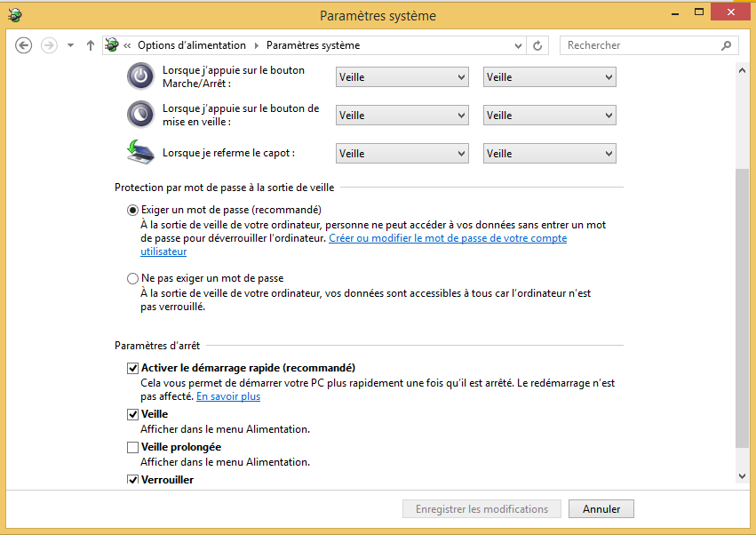Go to 'Options d'alimentation' breadcrumb

coord(192,45)
